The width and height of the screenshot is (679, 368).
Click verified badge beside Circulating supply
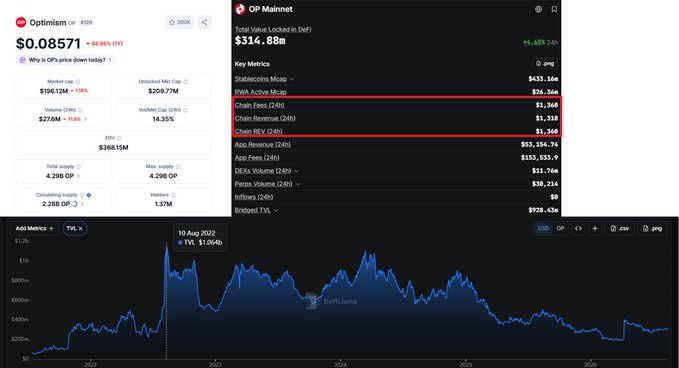click(89, 195)
